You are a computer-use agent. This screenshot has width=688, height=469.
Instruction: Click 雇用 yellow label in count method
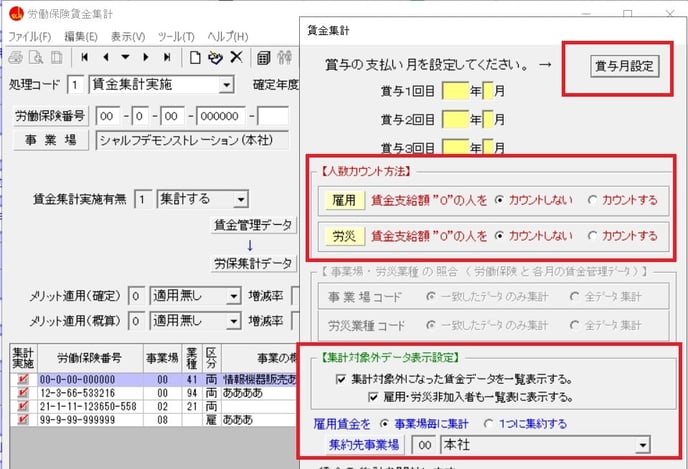344,200
